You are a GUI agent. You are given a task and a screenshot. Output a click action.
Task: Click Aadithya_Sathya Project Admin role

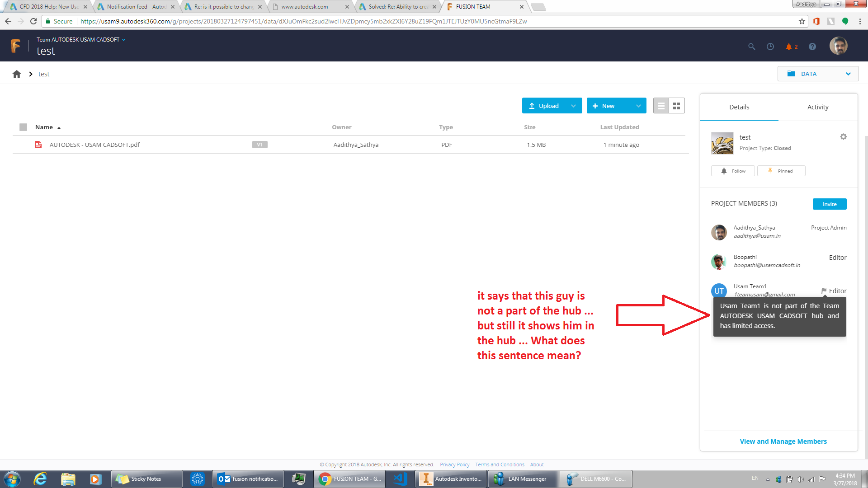pos(829,228)
